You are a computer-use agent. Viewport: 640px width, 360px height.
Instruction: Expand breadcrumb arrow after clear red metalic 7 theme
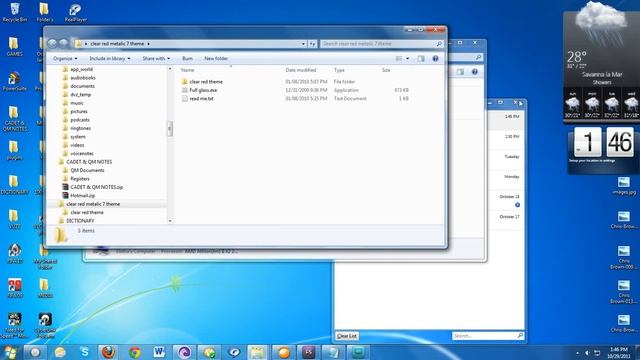click(149, 44)
